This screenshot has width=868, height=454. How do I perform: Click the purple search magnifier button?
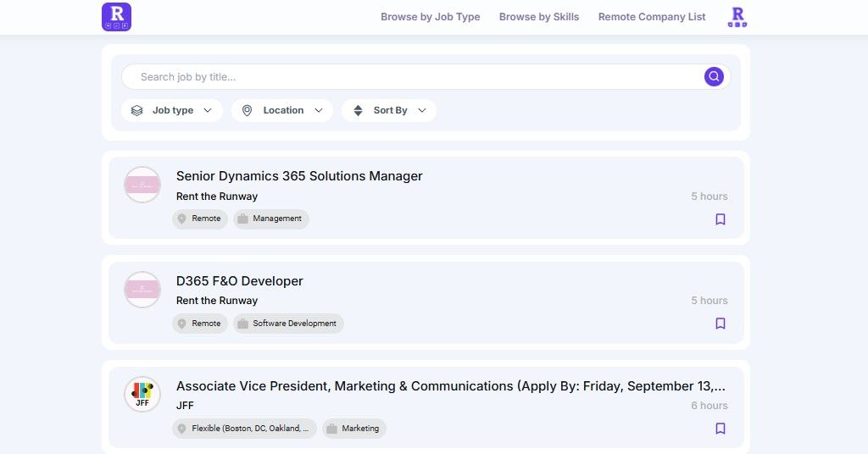[714, 77]
